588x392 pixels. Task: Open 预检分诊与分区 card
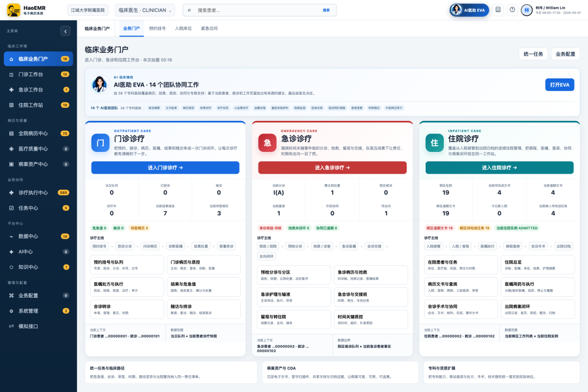click(x=294, y=275)
